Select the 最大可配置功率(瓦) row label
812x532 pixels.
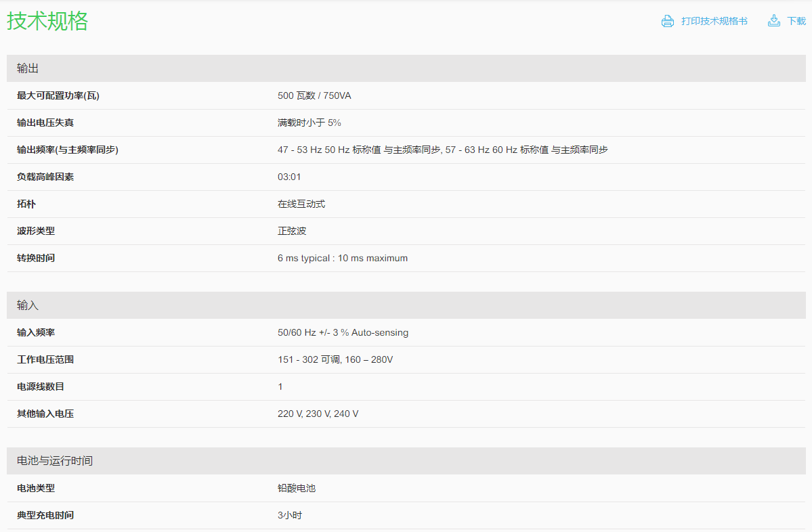point(58,95)
